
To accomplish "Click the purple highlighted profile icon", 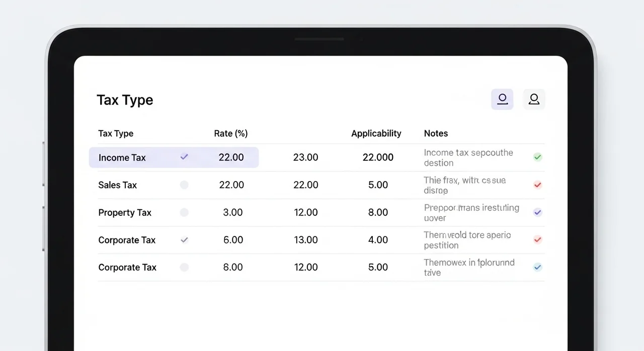I will [502, 100].
